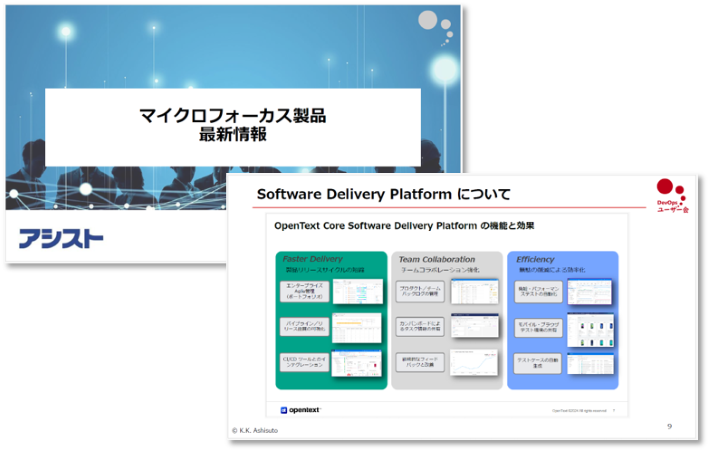
Task: Click the カンバンボード label box
Action: point(421,328)
